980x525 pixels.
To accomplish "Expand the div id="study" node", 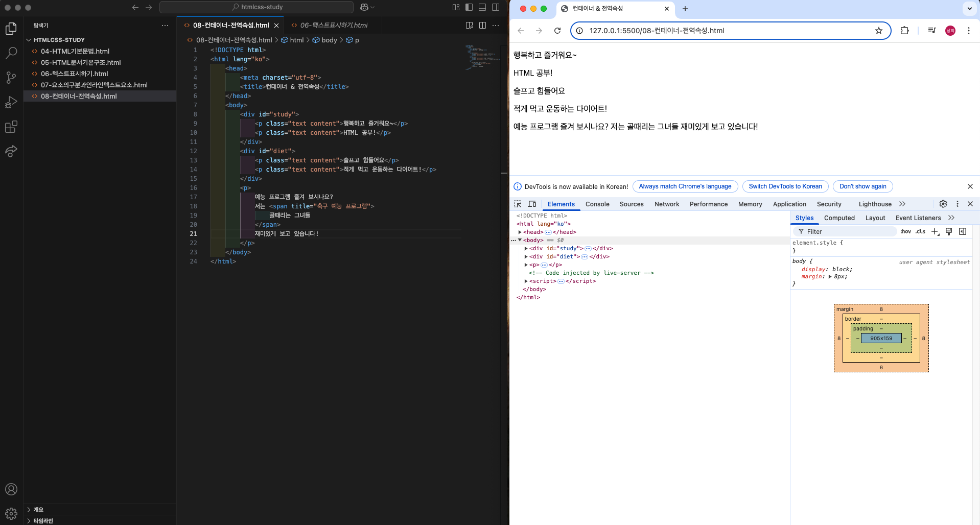I will pyautogui.click(x=526, y=248).
